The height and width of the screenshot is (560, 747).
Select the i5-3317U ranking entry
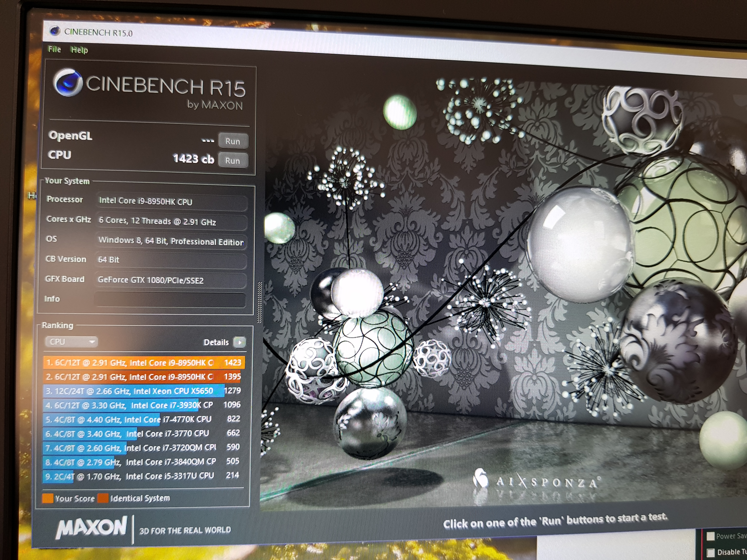[x=144, y=476]
